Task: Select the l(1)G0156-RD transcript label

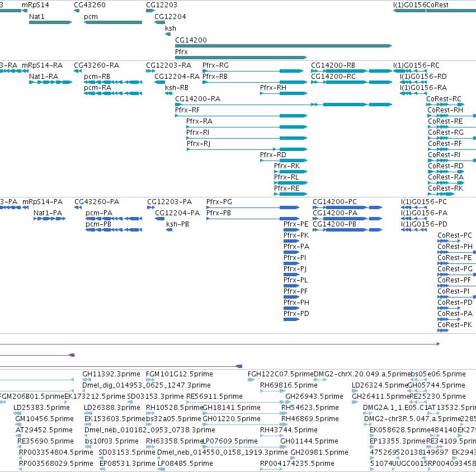Action: coord(423,77)
